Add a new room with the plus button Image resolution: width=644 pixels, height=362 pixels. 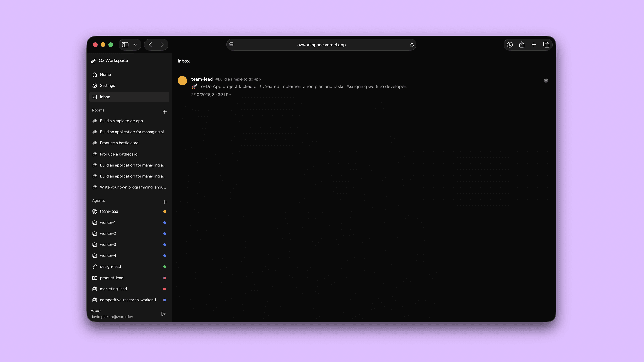pyautogui.click(x=165, y=112)
